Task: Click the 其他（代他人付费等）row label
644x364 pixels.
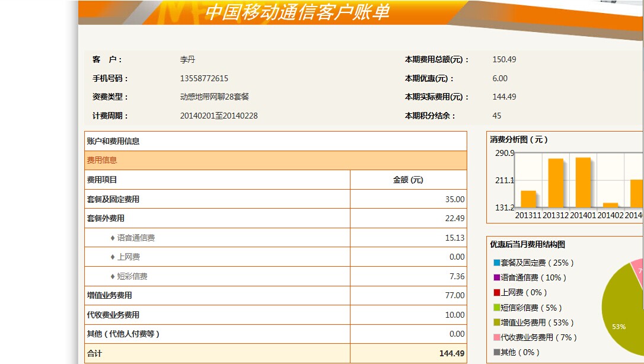Action: pos(123,334)
